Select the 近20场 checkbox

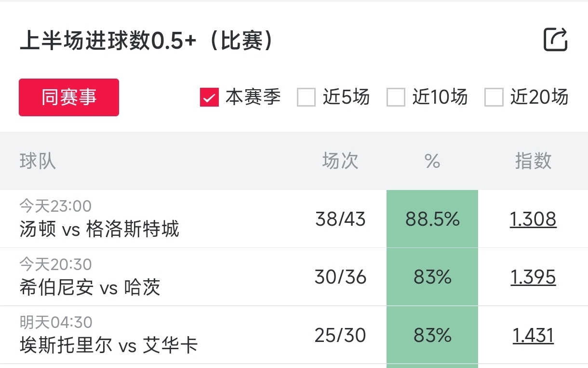point(494,97)
